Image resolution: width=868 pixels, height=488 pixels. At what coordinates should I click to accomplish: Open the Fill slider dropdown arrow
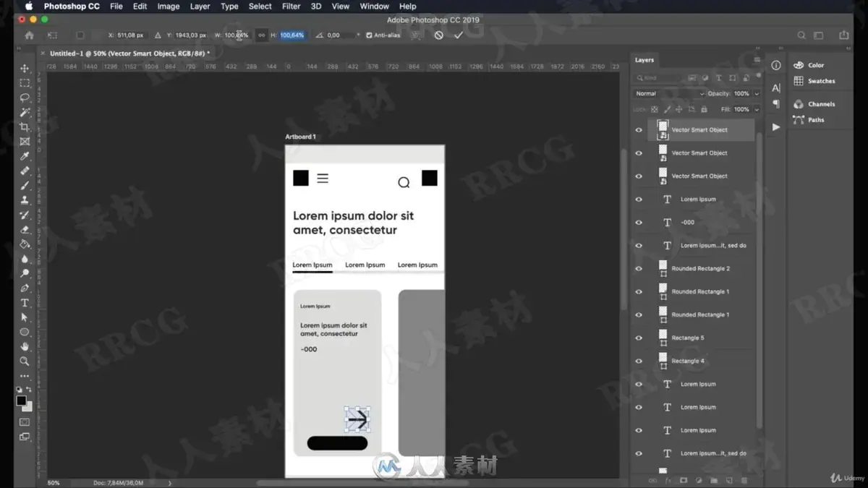[757, 109]
